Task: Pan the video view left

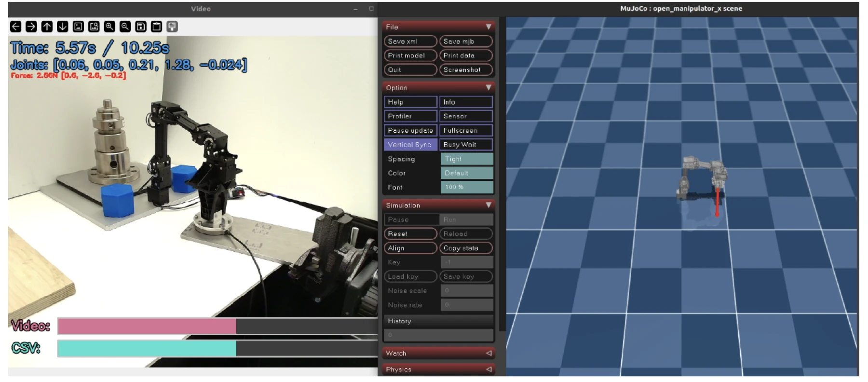Action: pos(15,27)
